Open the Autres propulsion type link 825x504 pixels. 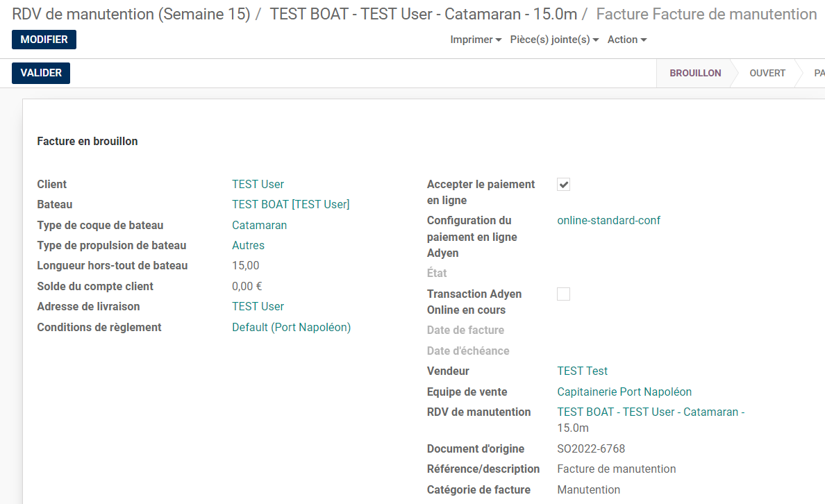[x=248, y=245]
